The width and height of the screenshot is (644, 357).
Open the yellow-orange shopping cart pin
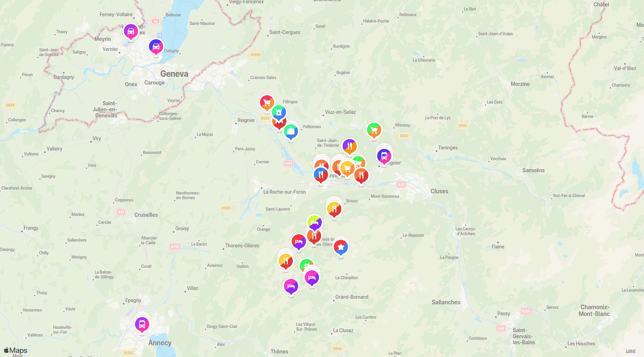[347, 168]
